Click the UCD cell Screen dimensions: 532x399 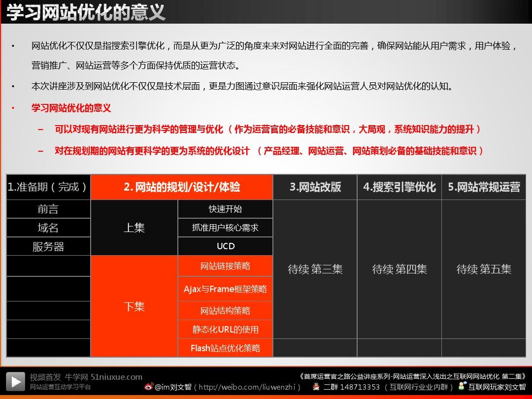click(225, 246)
